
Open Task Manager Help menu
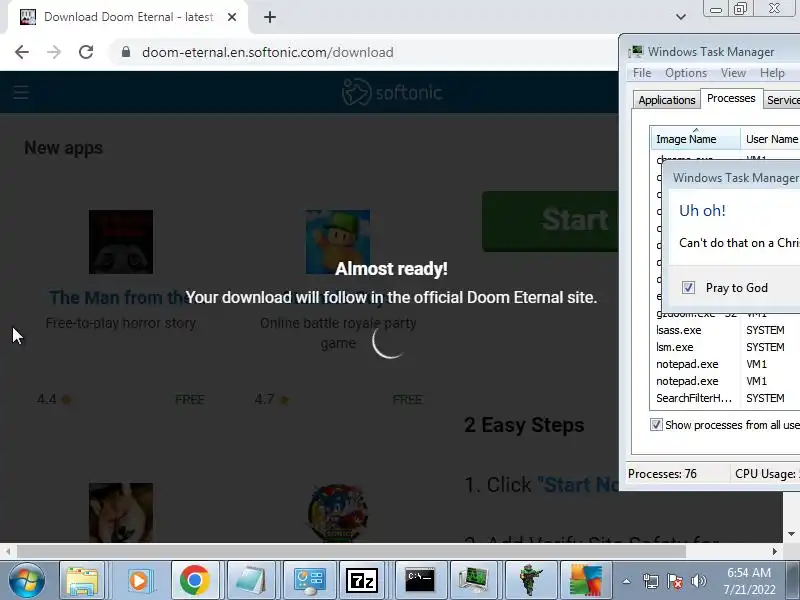click(772, 73)
